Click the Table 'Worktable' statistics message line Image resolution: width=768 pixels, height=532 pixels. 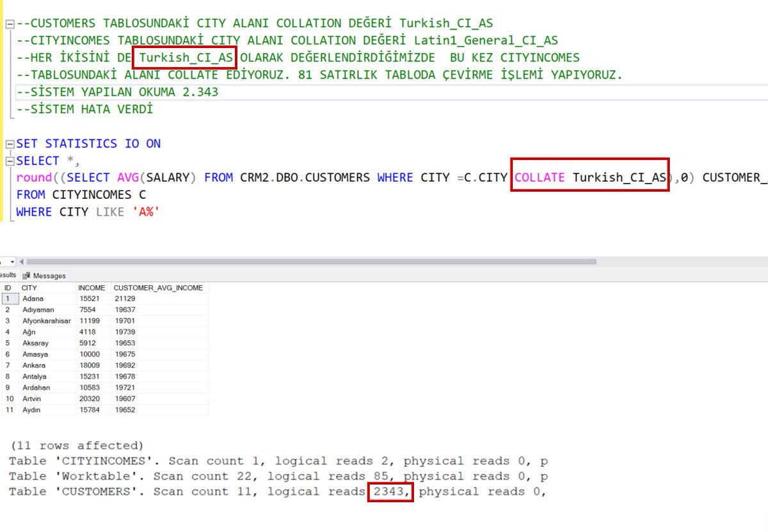click(x=278, y=476)
